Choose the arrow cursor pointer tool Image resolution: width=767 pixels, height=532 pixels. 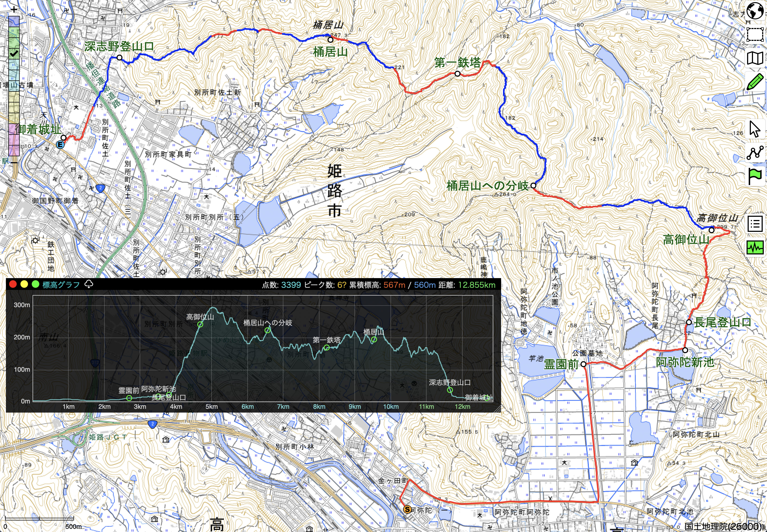pos(755,129)
